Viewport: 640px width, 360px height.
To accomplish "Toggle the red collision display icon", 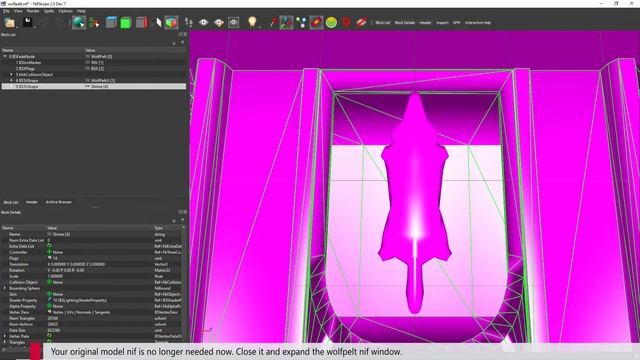I will pyautogui.click(x=316, y=22).
